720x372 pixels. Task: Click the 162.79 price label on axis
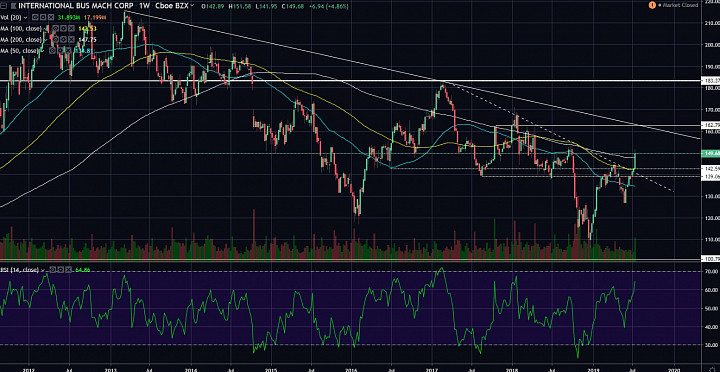click(710, 125)
